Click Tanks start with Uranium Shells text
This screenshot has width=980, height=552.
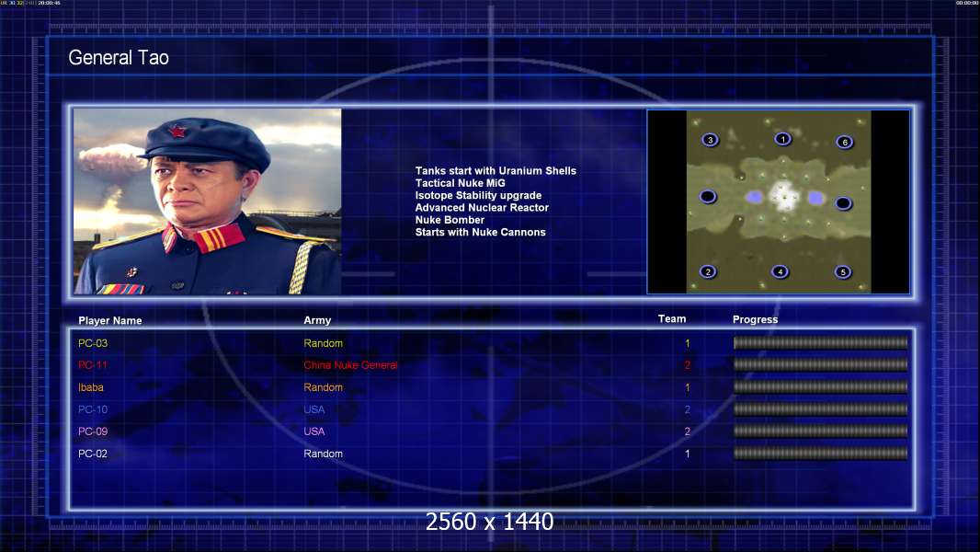[496, 171]
